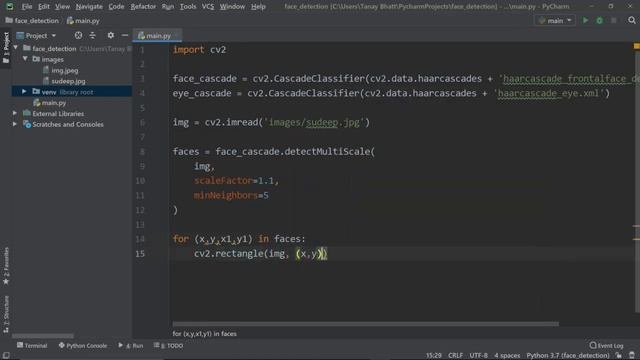Image resolution: width=640 pixels, height=360 pixels.
Task: Expand External Libraries node
Action: click(x=15, y=113)
